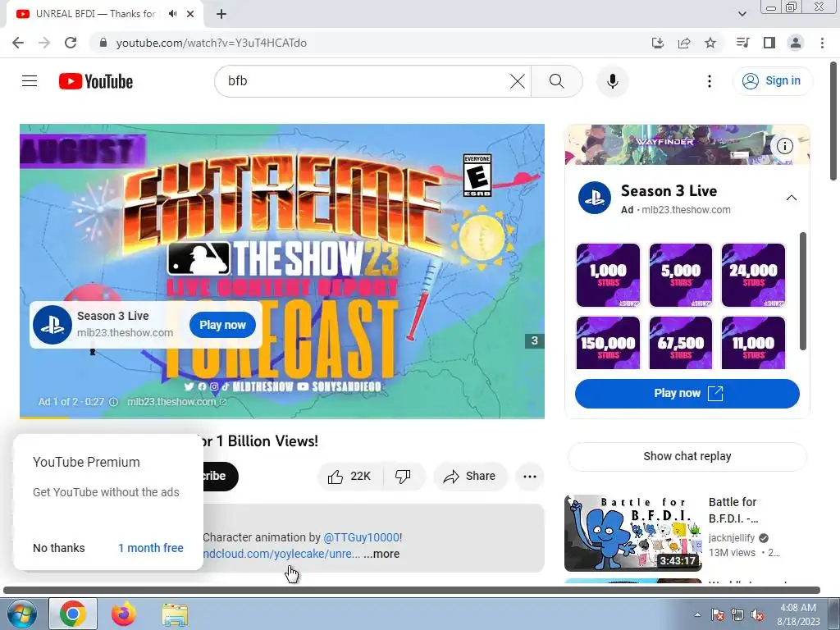Close the UNREAL BFDI tab

coord(190,14)
